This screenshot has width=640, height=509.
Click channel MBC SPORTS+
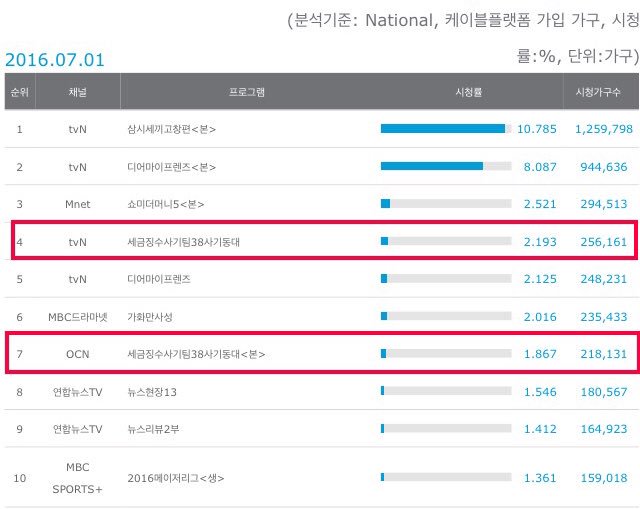(78, 478)
